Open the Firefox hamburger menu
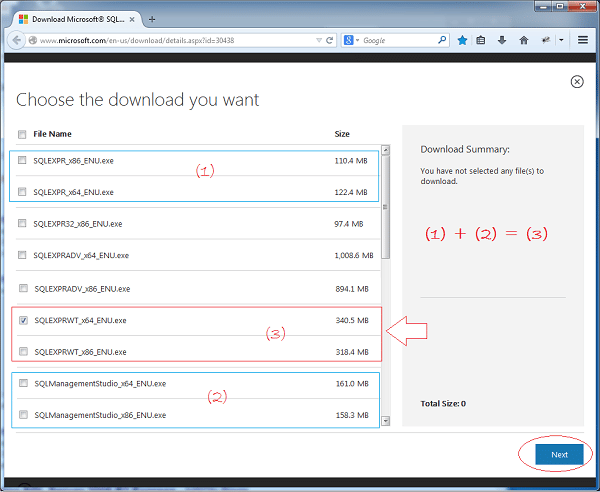The height and width of the screenshot is (492, 600). point(583,40)
